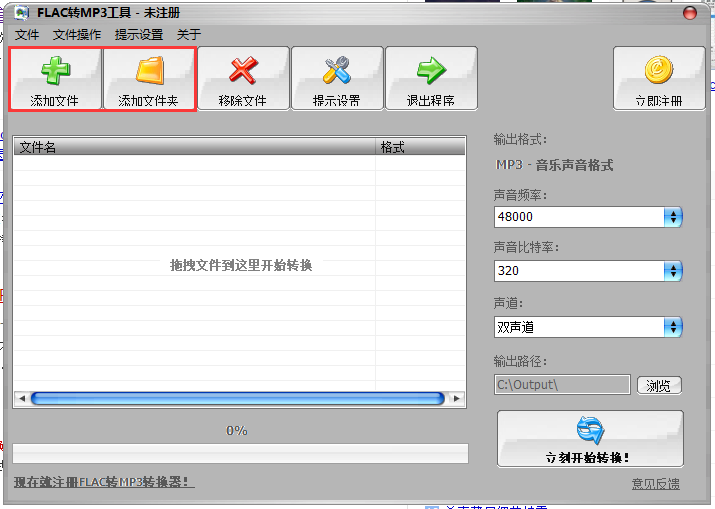Click the 现在就注册FLAC转MP3转换器 link
Image resolution: width=715 pixels, height=509 pixels.
point(104,483)
